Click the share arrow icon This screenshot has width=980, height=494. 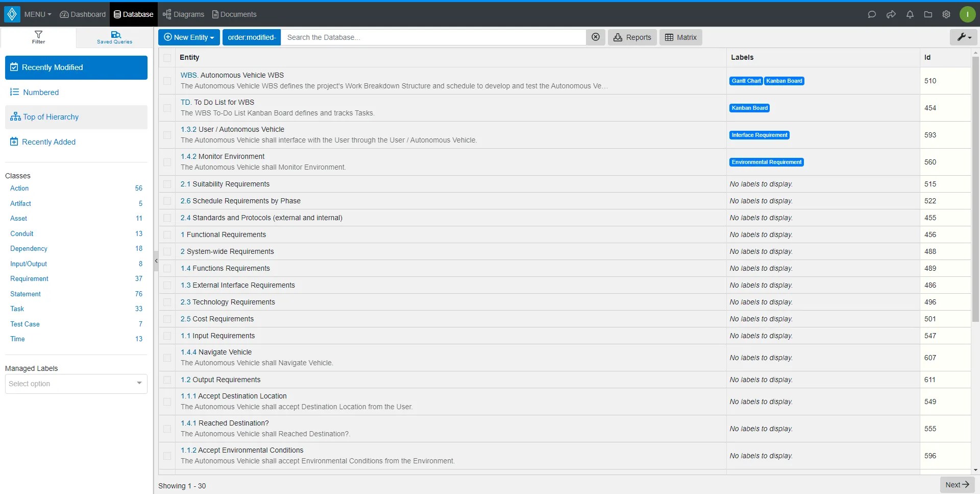point(891,14)
